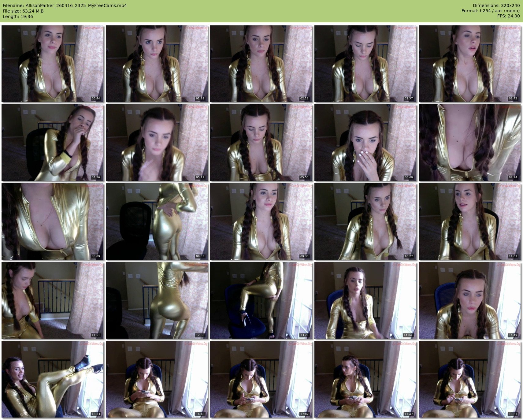The image size is (523, 420).
Task: Open the thumbnail stamped 01:28
Action: click(157, 64)
